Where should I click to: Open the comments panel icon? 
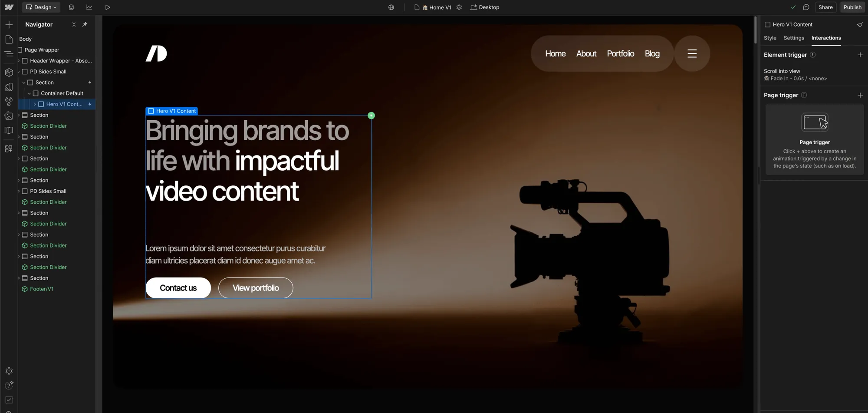click(x=806, y=7)
